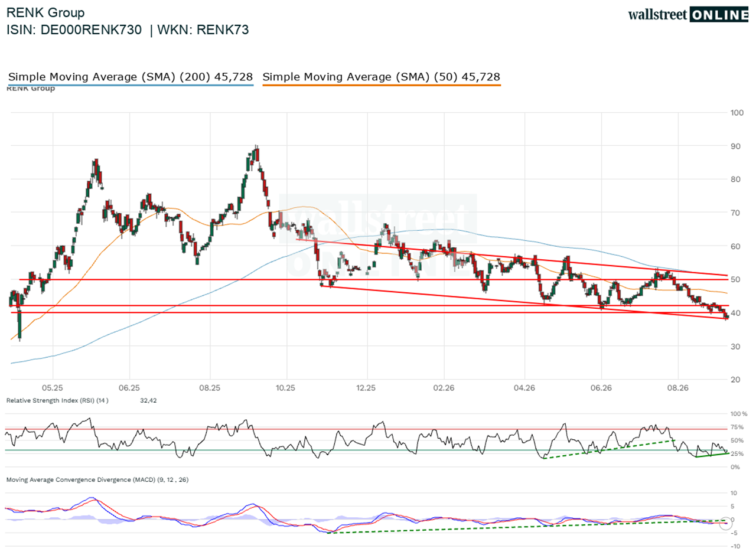Click the 80 price axis label

pos(735,179)
